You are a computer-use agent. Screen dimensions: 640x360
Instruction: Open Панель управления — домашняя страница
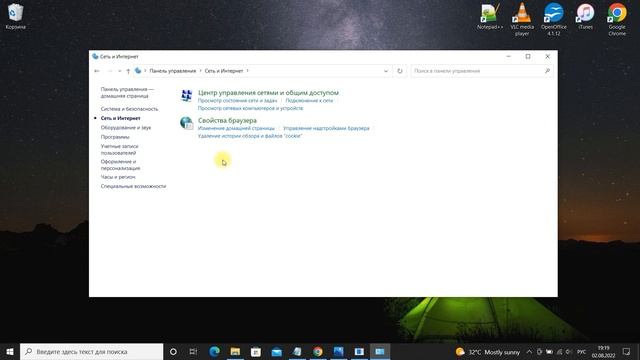[x=127, y=92]
